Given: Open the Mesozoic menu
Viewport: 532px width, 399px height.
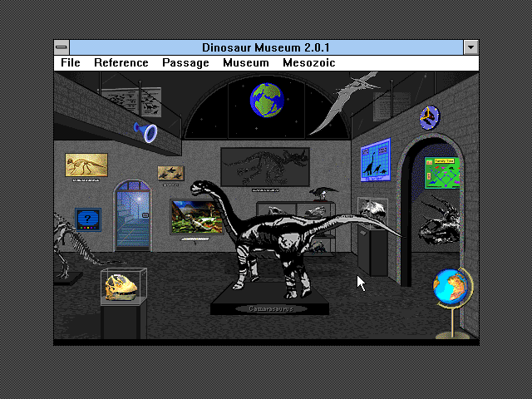Looking at the screenshot, I should click(x=309, y=63).
